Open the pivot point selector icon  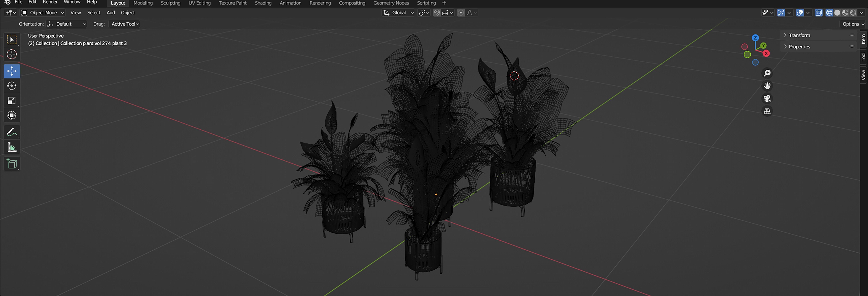pos(424,13)
